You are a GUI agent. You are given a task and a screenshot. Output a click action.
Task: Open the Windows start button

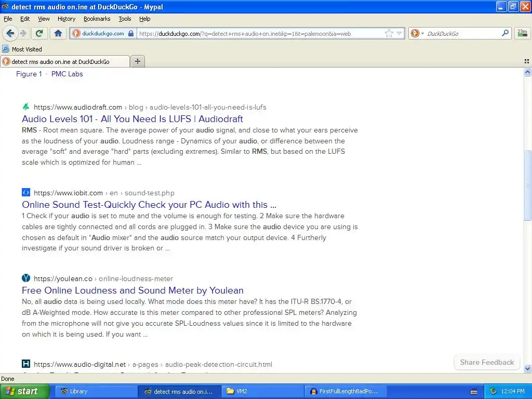point(24,391)
